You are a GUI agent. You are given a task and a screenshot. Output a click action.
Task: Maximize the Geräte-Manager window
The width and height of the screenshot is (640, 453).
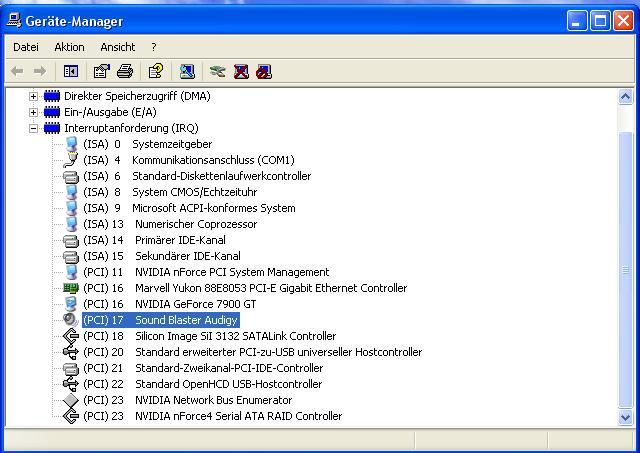pos(600,20)
